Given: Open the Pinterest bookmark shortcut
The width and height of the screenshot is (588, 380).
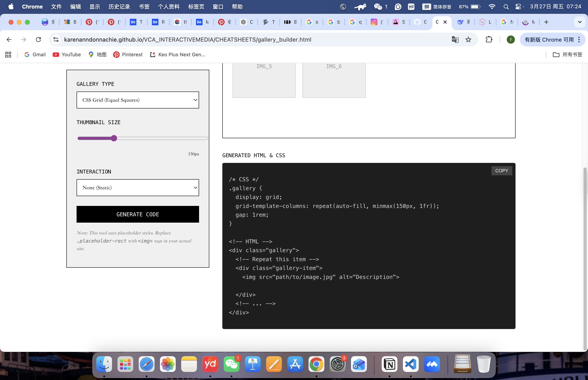Looking at the screenshot, I should 128,54.
